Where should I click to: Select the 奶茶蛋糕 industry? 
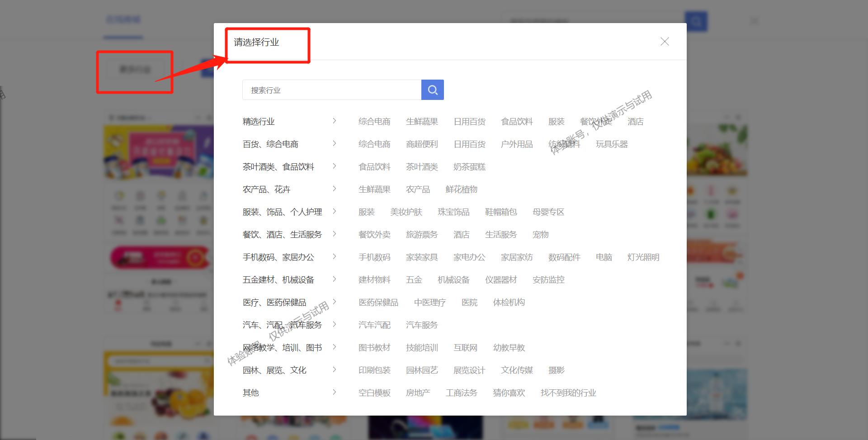(x=469, y=166)
